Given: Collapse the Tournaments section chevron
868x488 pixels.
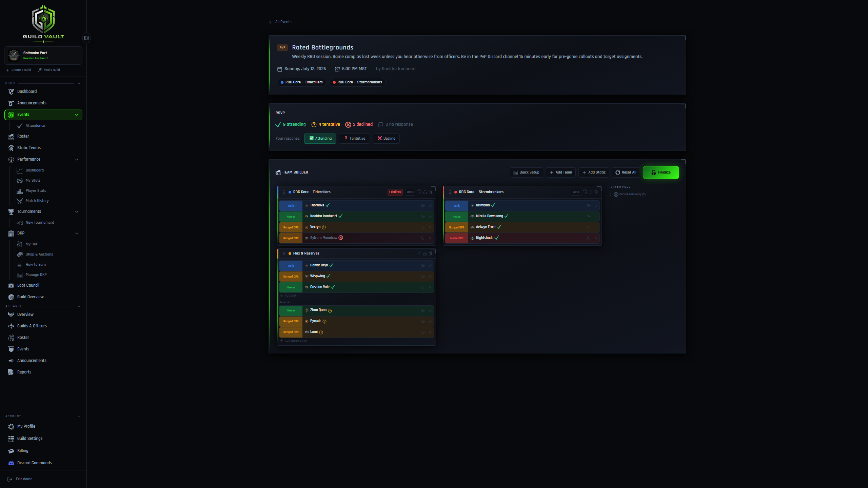Looking at the screenshot, I should 77,212.
